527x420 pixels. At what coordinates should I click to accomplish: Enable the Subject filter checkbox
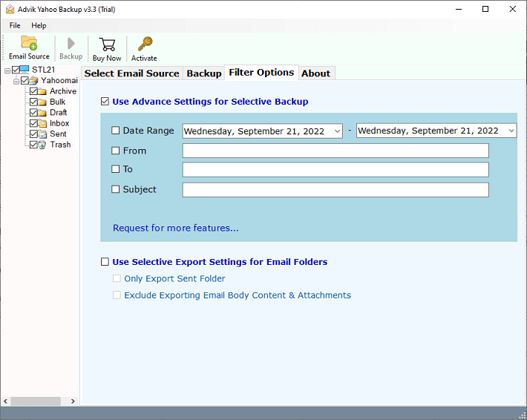point(115,189)
